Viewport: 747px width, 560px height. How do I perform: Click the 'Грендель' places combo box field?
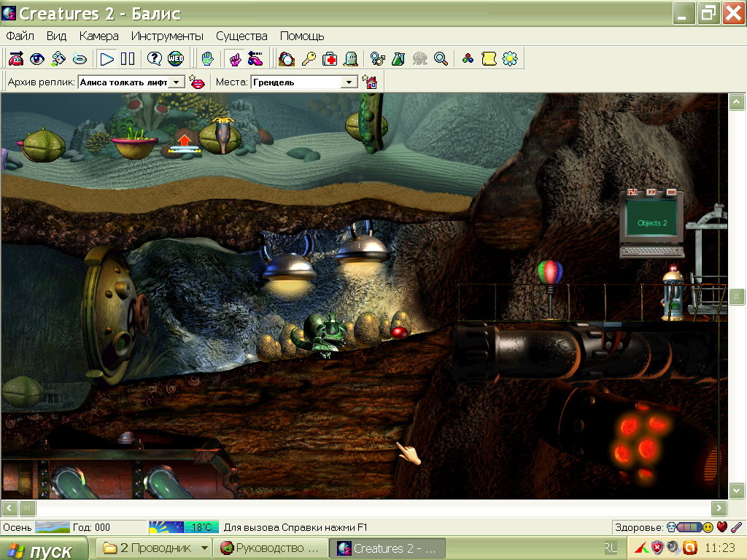coord(304,82)
